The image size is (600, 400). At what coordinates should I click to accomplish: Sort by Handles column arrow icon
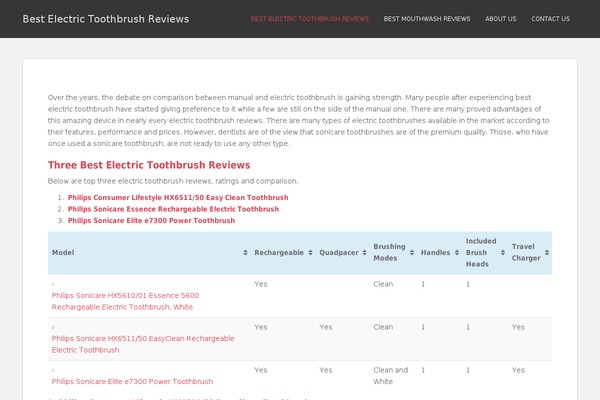[457, 253]
